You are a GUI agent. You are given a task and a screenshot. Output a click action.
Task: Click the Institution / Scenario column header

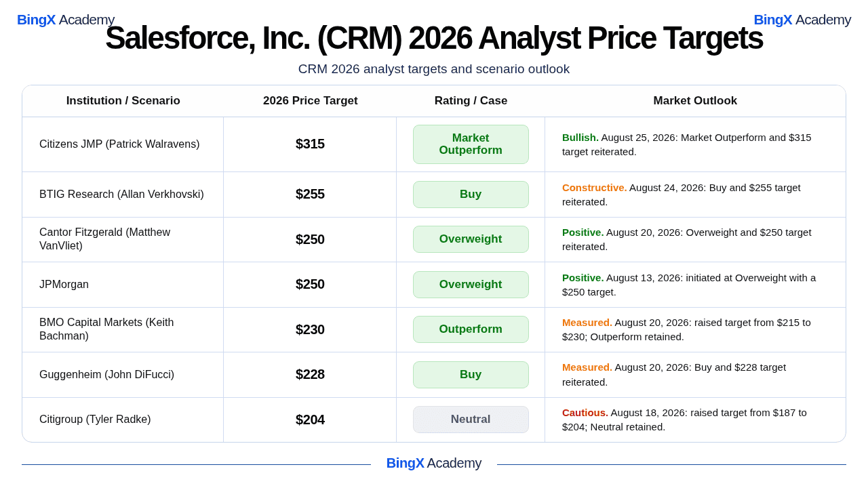(x=123, y=101)
